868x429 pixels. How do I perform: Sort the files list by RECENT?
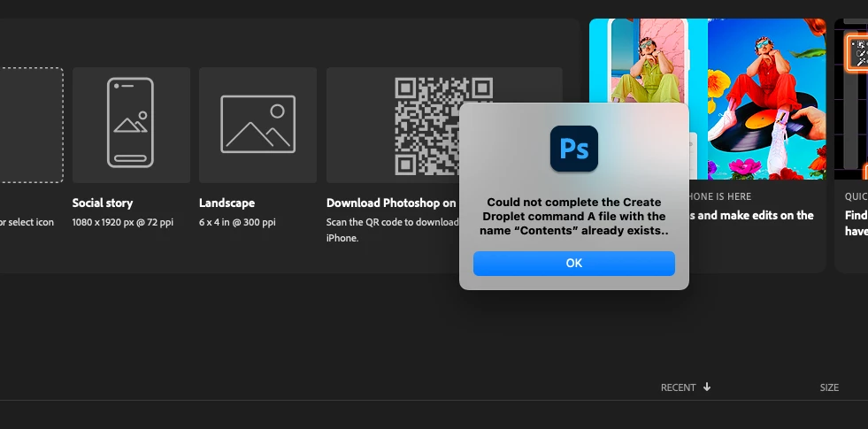coord(678,387)
